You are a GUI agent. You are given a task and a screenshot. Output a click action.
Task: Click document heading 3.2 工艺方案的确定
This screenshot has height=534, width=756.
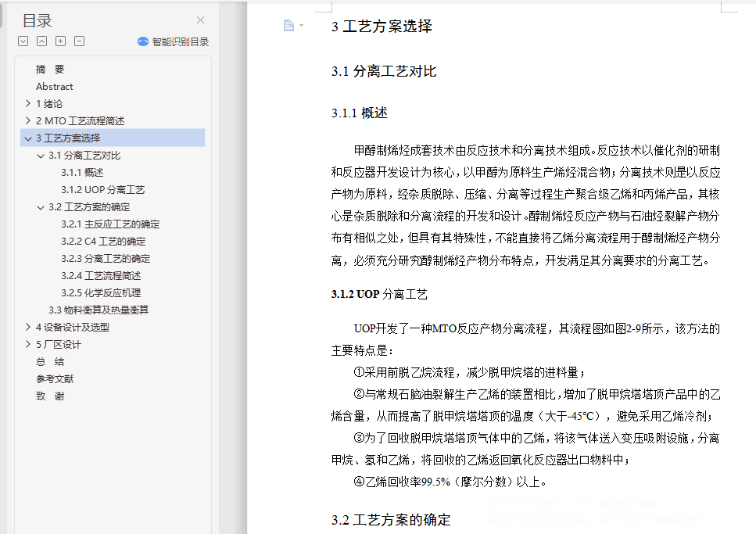click(391, 520)
